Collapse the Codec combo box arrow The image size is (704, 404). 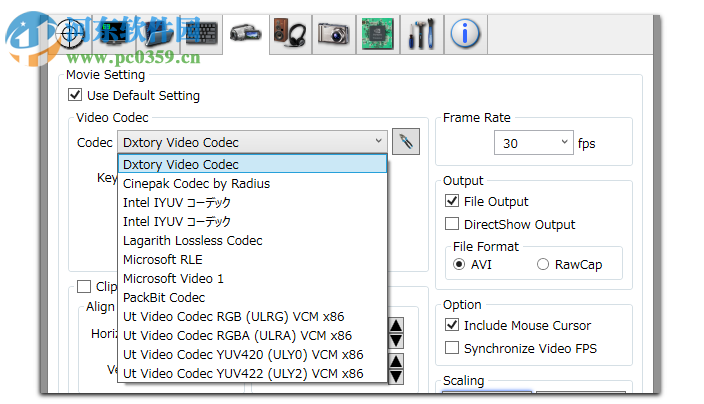377,143
